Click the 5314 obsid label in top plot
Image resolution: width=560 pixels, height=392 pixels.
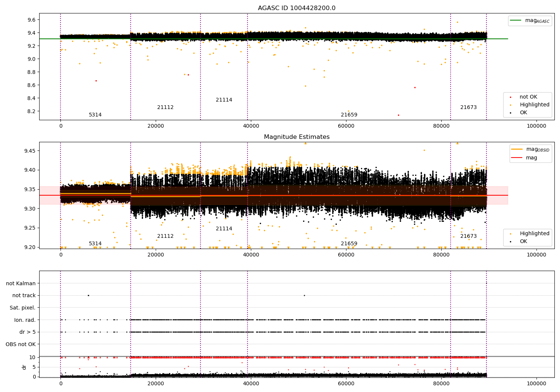[95, 115]
